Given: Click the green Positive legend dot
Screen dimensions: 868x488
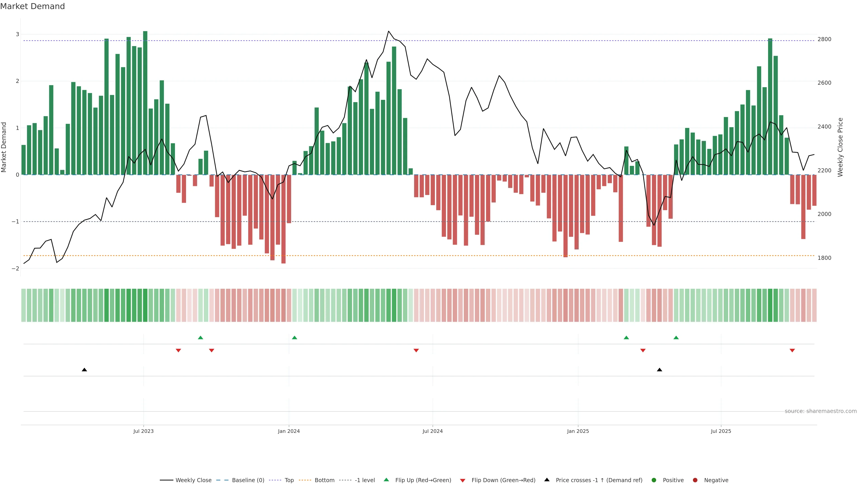Looking at the screenshot, I should (654, 480).
